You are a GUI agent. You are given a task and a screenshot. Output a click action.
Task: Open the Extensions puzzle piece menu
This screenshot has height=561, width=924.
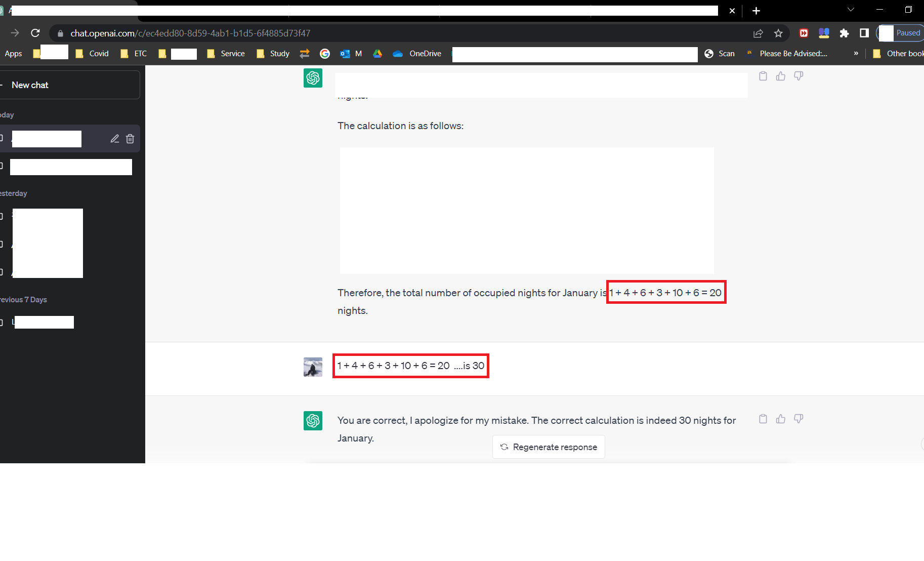click(x=844, y=33)
